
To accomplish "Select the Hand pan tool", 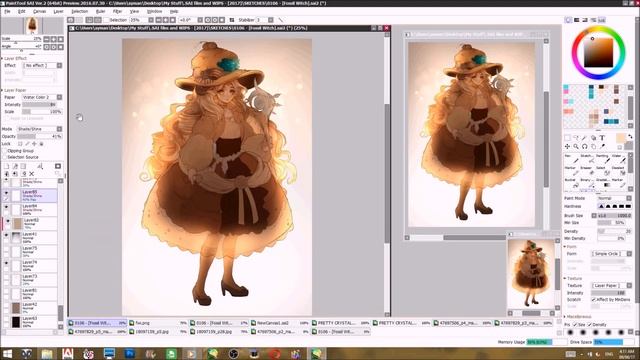I will click(593, 146).
